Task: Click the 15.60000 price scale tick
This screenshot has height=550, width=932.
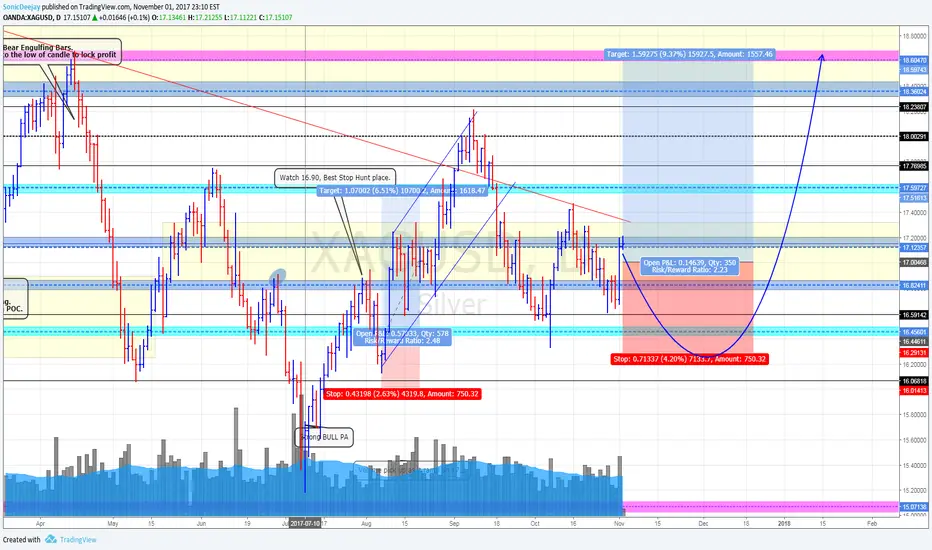Action: pyautogui.click(x=914, y=440)
